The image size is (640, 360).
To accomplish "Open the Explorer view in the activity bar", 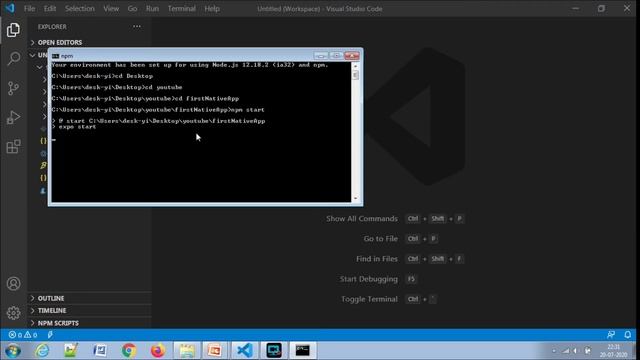I will (x=13, y=30).
